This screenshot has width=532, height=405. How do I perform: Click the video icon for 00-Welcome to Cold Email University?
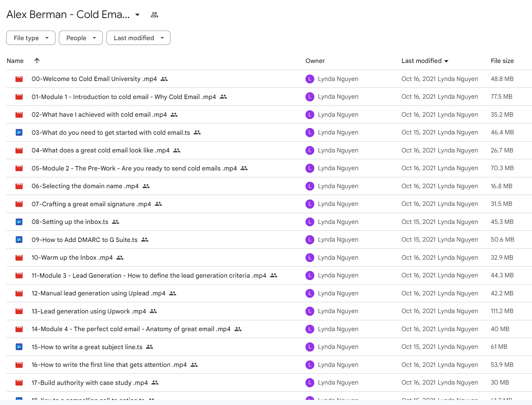(x=19, y=79)
